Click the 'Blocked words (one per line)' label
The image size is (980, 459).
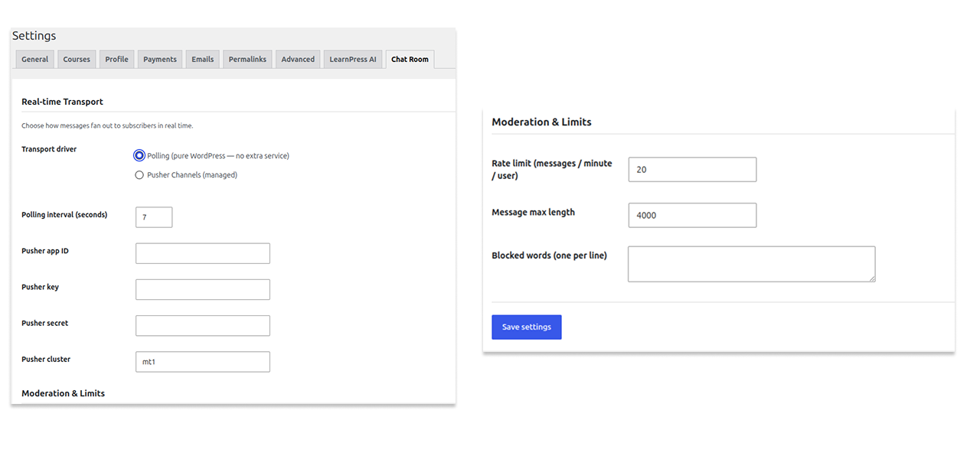tap(549, 256)
